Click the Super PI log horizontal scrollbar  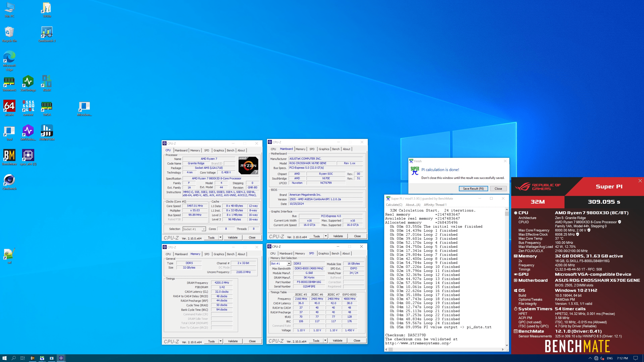point(445,349)
